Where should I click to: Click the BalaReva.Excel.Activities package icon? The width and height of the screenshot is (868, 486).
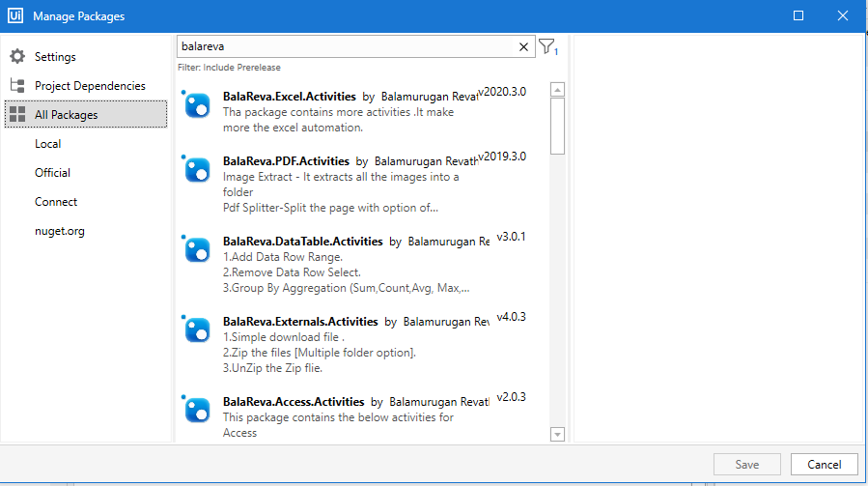coord(197,104)
